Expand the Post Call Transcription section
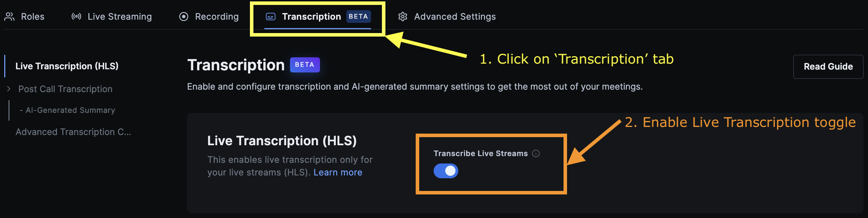 8,89
